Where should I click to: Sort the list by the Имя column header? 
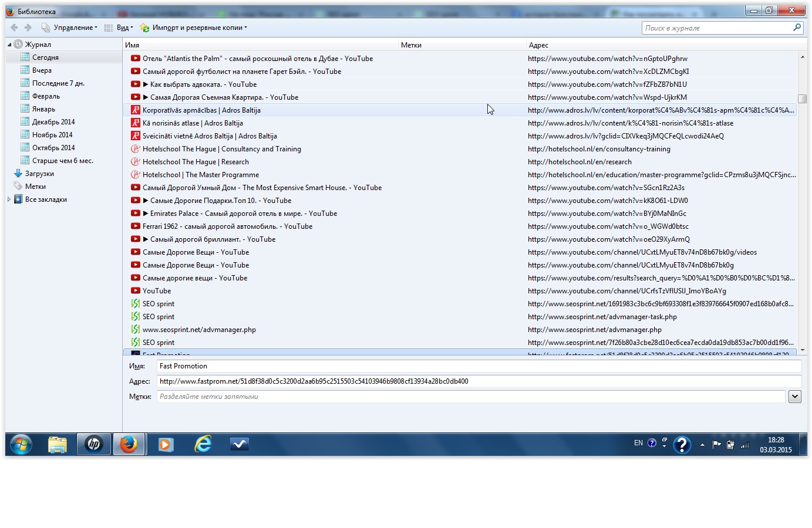click(x=261, y=45)
